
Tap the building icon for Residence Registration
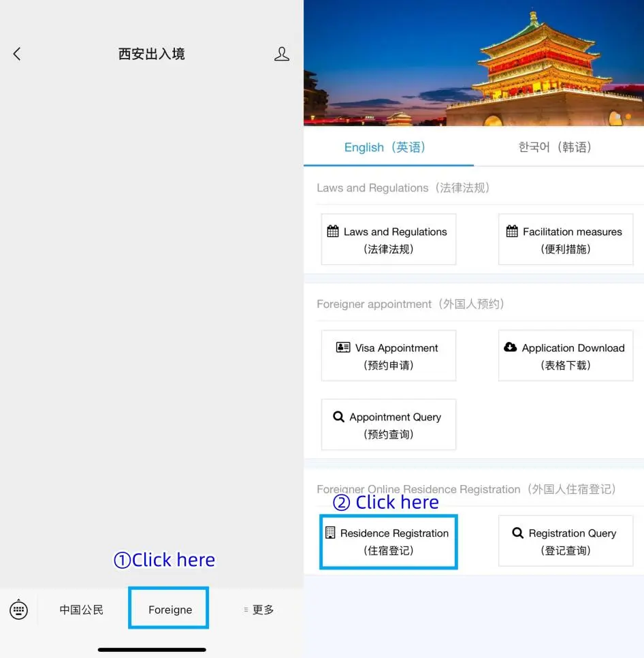pyautogui.click(x=330, y=533)
